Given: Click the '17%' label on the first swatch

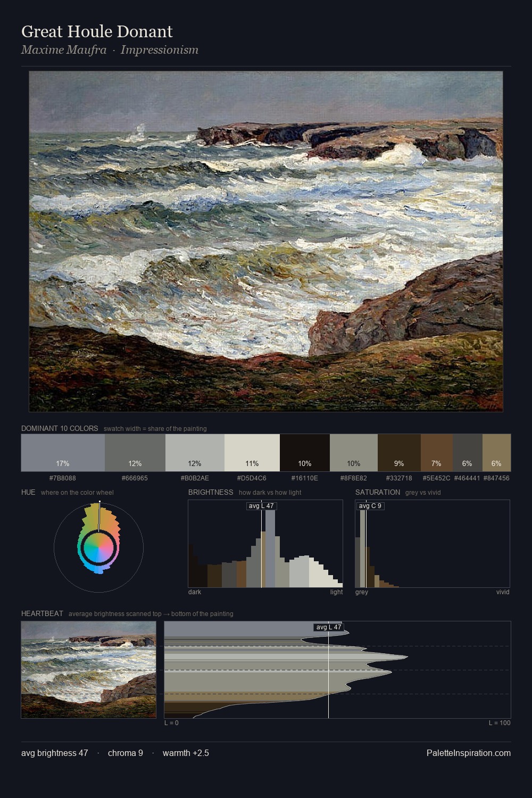Looking at the screenshot, I should tap(63, 463).
